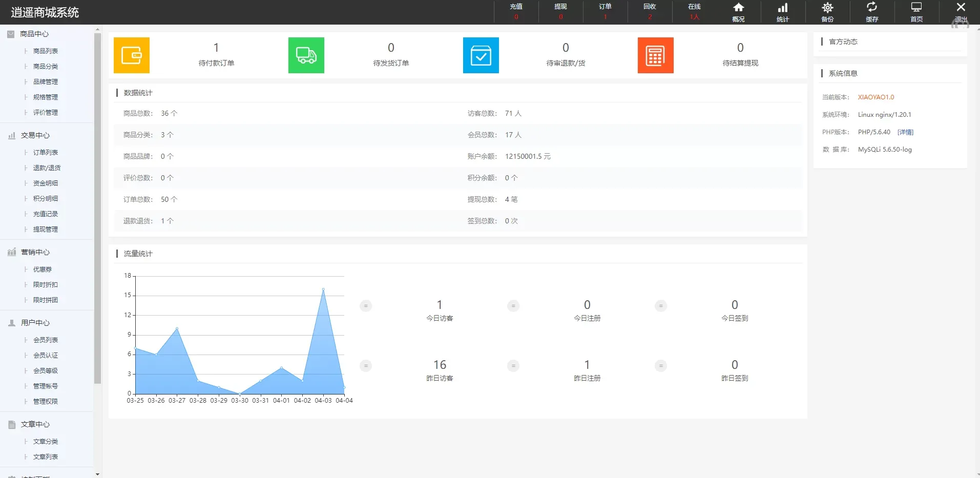Viewport: 980px width, 478px height.
Task: Click the 04-03 peak point on traffic chart
Action: coord(323,289)
